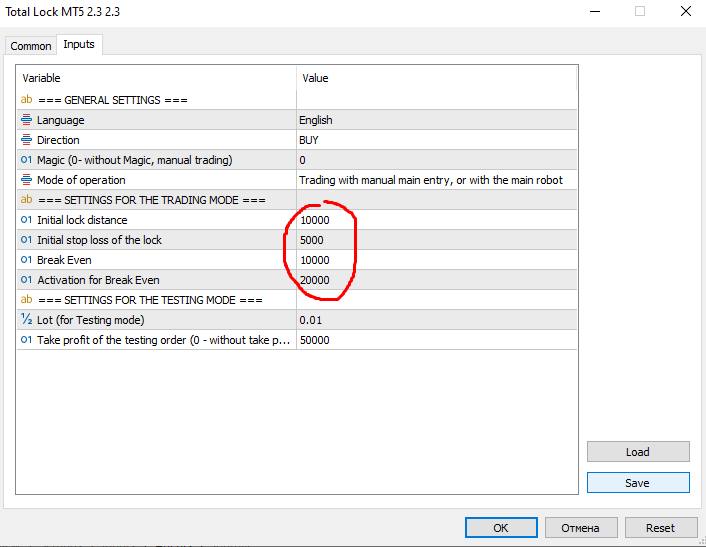This screenshot has height=547, width=706.
Task: Click integer icon beside Initial lock distance
Action: click(x=27, y=220)
